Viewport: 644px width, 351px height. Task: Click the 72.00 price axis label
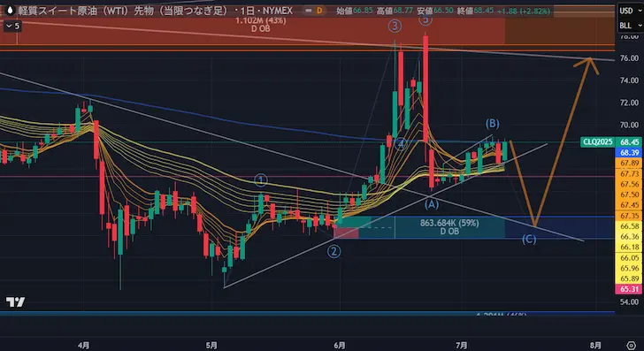(629, 103)
